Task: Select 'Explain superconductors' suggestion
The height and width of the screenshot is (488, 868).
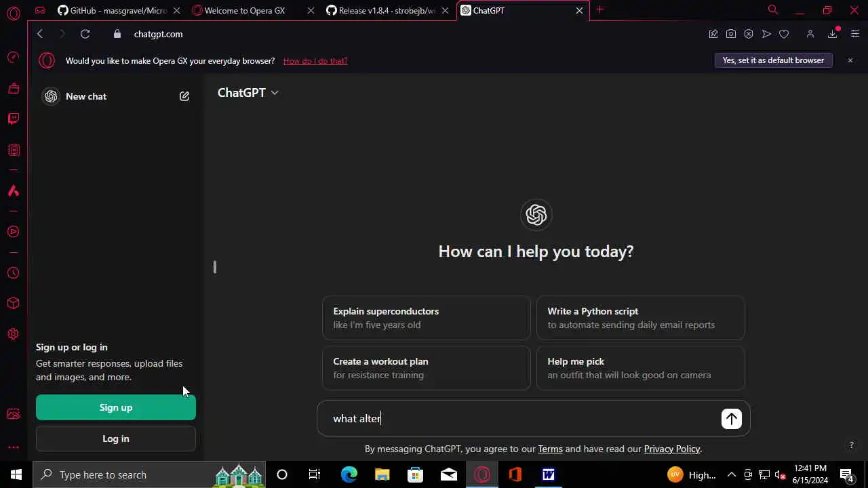Action: (x=427, y=318)
